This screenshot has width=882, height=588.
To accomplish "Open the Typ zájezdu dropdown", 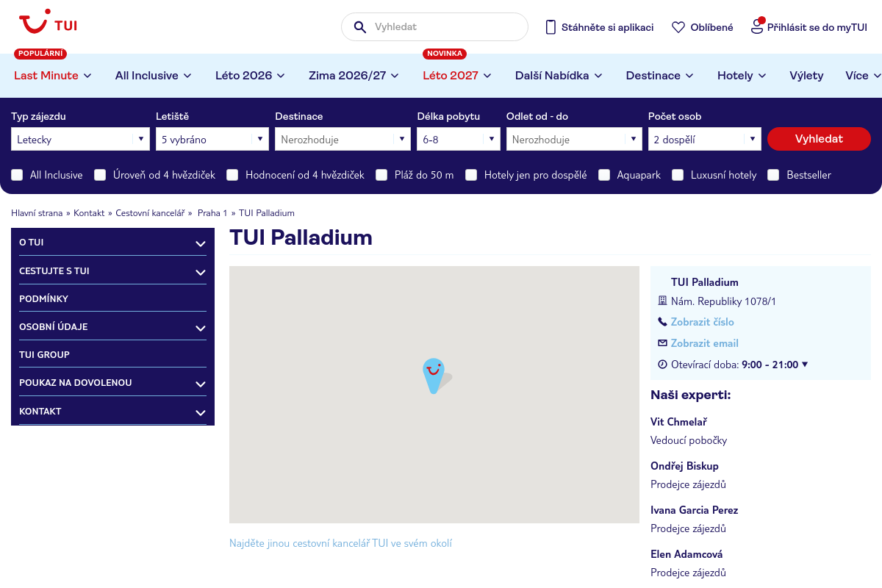I will [80, 139].
